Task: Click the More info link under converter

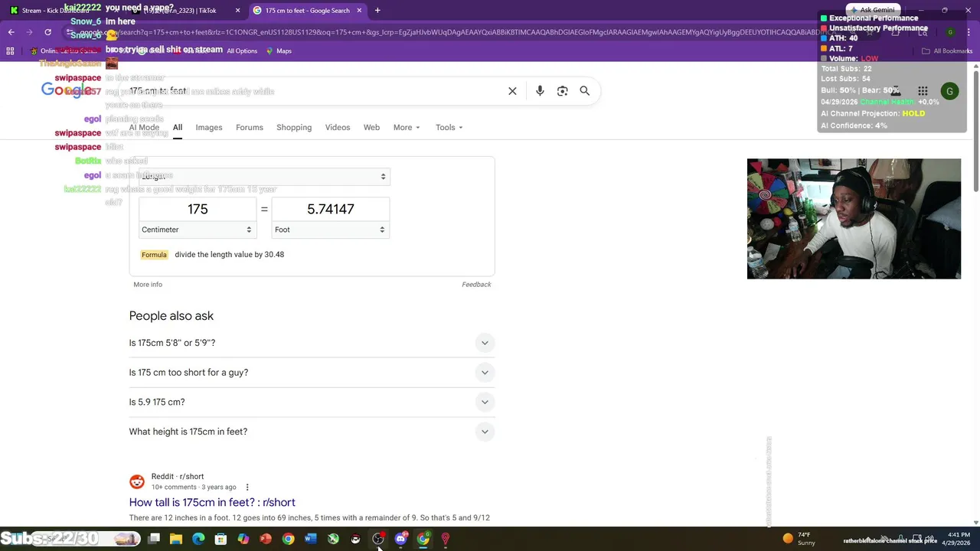Action: pos(148,285)
